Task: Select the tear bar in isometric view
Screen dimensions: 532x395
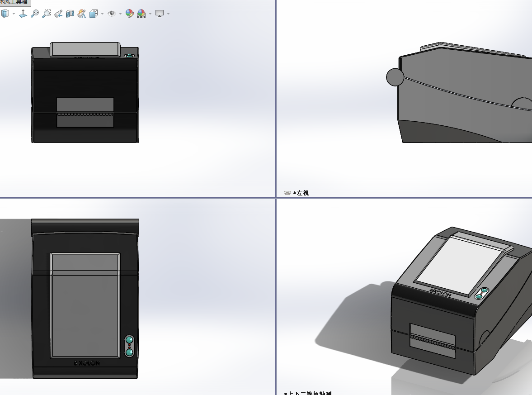Action: (433, 342)
